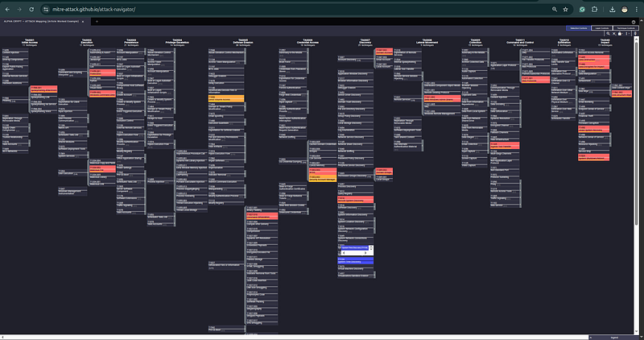Click the tooltip right arrow under System Time Discovery
The image size is (644, 340).
[x=365, y=253]
